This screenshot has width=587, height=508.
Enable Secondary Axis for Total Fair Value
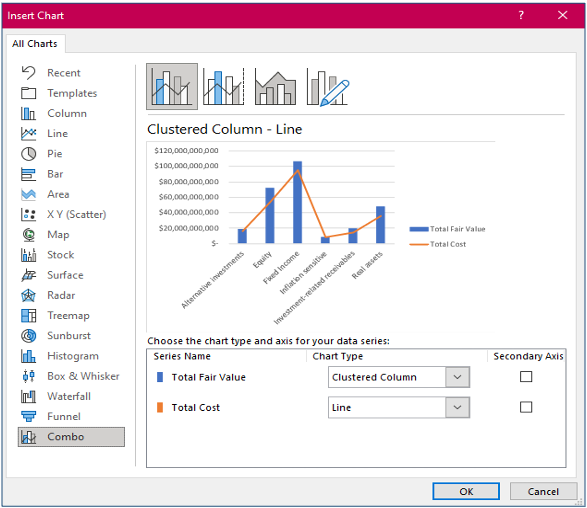[x=526, y=377]
